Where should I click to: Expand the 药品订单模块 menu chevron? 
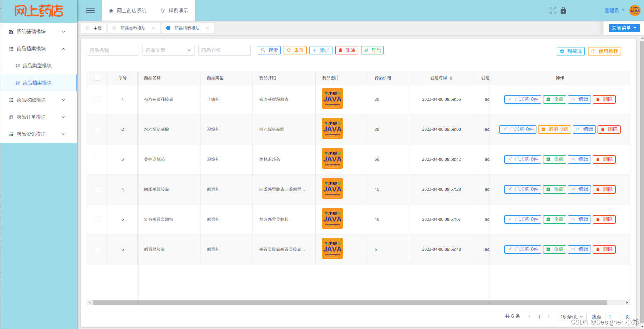click(x=64, y=117)
